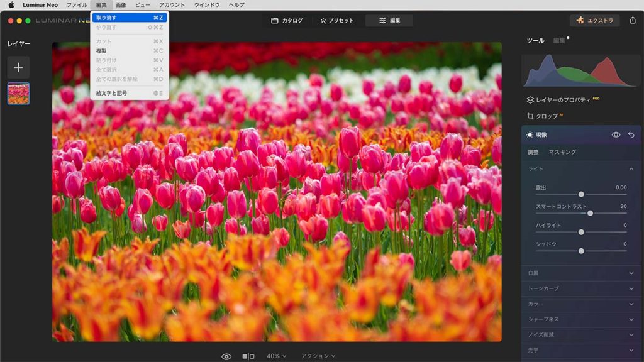Click the 露出 slider handle
644x362 pixels.
[581, 194]
